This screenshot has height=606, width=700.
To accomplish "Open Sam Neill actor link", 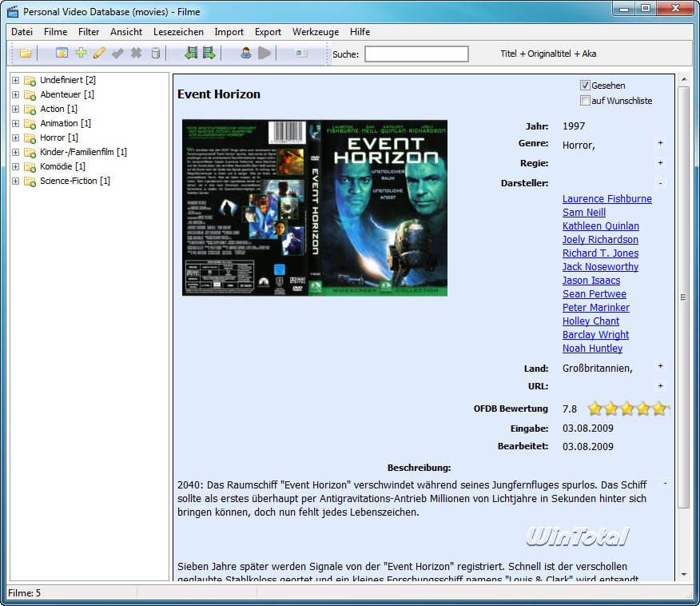I will click(x=584, y=212).
